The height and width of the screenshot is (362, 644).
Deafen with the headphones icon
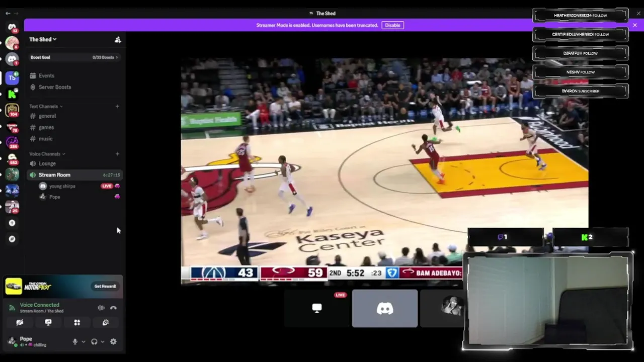[x=94, y=342]
